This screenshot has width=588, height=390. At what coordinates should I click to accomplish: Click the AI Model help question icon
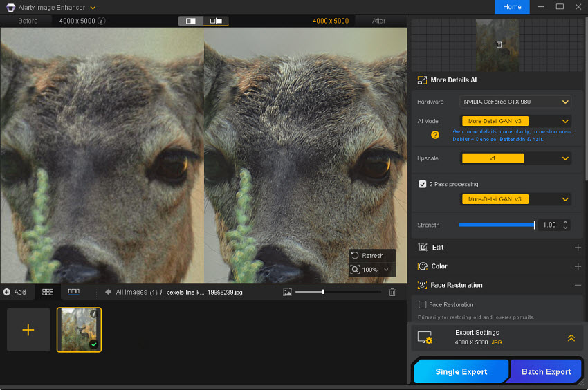pyautogui.click(x=435, y=135)
